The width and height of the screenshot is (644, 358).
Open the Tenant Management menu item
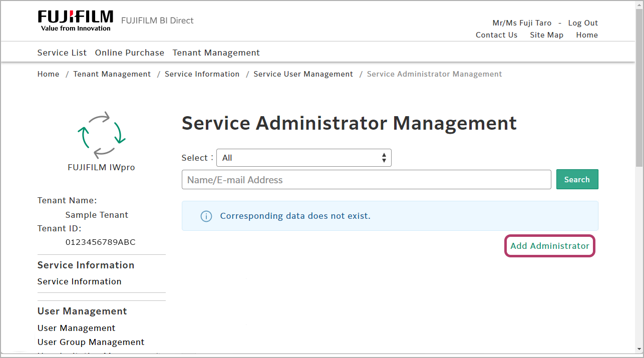click(x=216, y=53)
